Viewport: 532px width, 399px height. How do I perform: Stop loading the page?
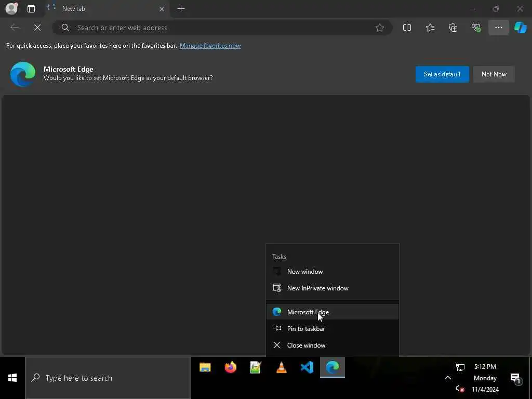tap(37, 28)
